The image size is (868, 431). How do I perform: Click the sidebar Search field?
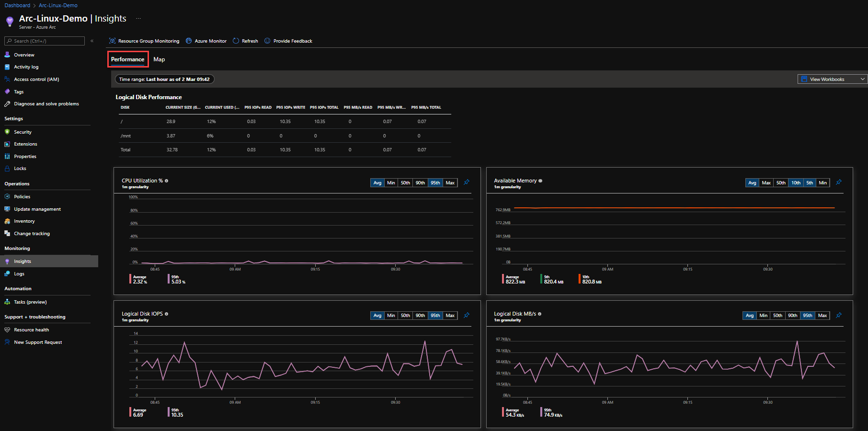pos(45,41)
